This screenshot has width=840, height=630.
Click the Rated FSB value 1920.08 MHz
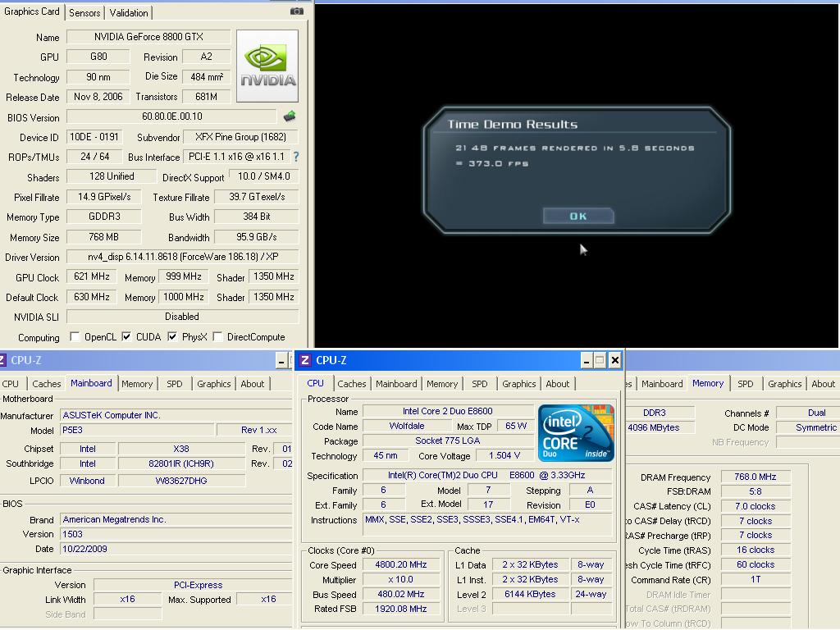(x=400, y=609)
